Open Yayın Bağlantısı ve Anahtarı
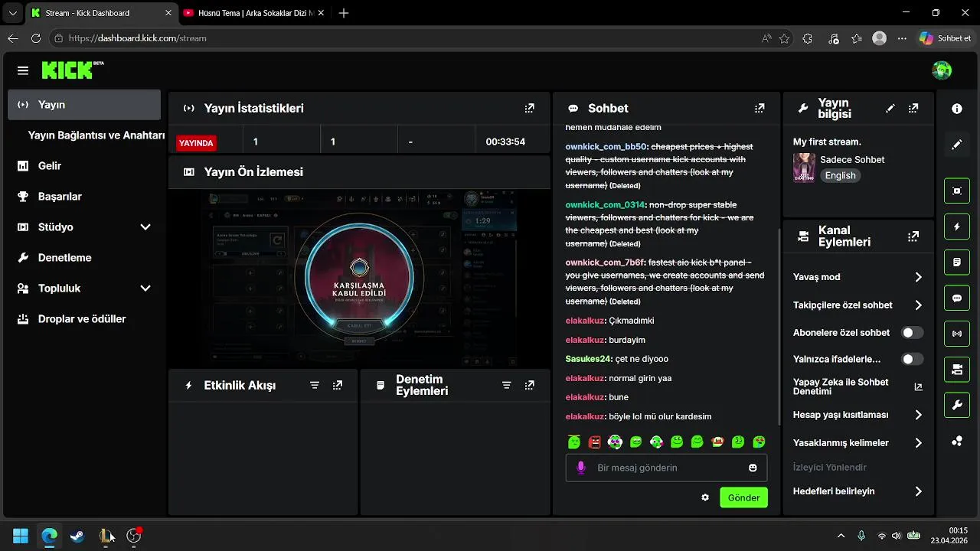This screenshot has height=551, width=980. coord(96,135)
